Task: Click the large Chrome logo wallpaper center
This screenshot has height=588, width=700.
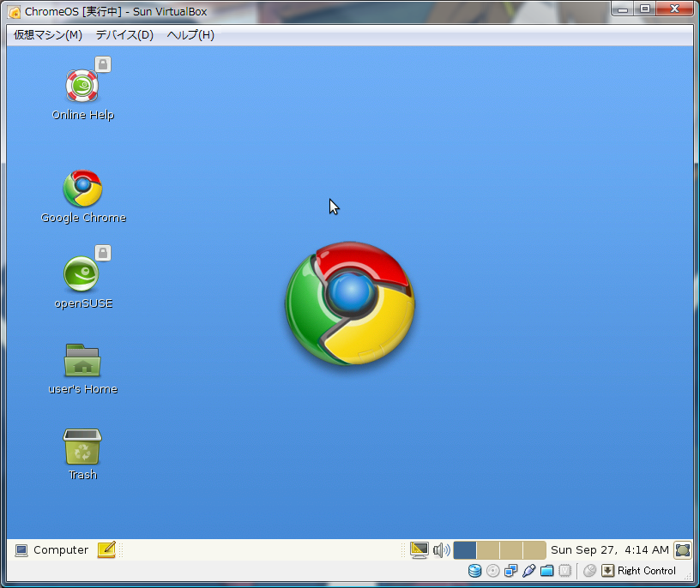Action: point(350,303)
